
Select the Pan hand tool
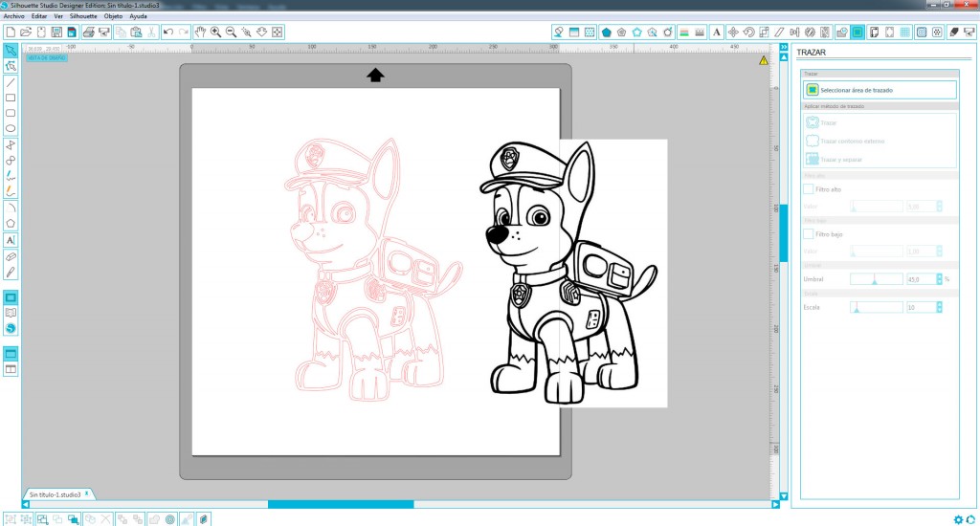pyautogui.click(x=200, y=32)
